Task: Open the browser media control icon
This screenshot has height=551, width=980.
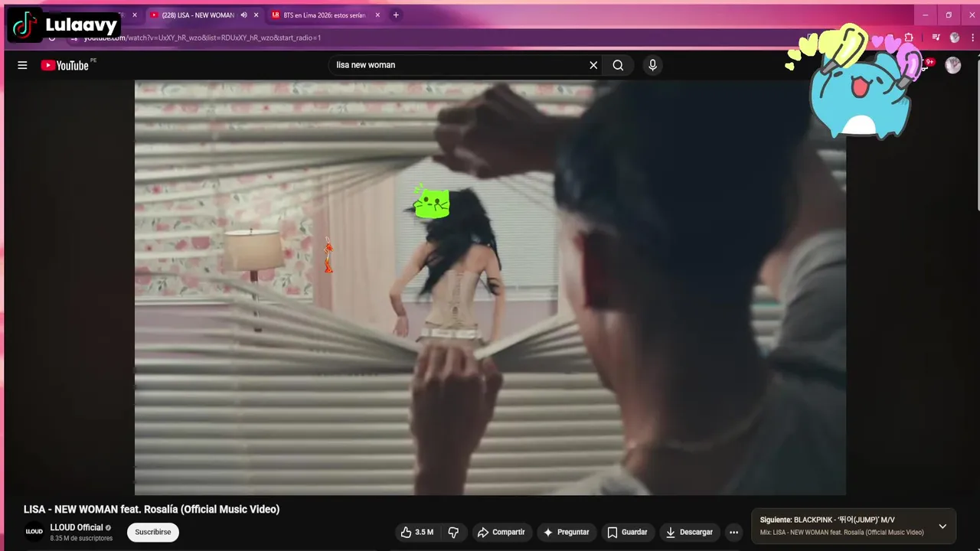Action: pyautogui.click(x=936, y=37)
